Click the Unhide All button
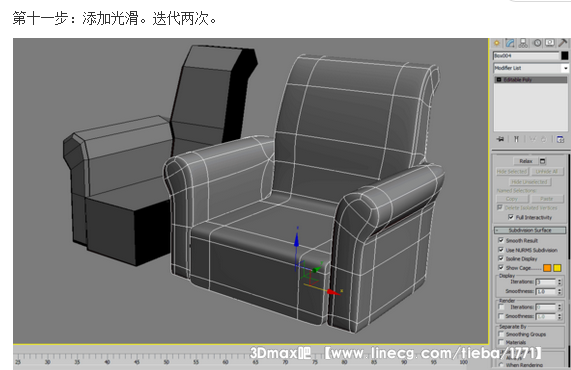Screen dimensions: 571x370 click(x=547, y=172)
